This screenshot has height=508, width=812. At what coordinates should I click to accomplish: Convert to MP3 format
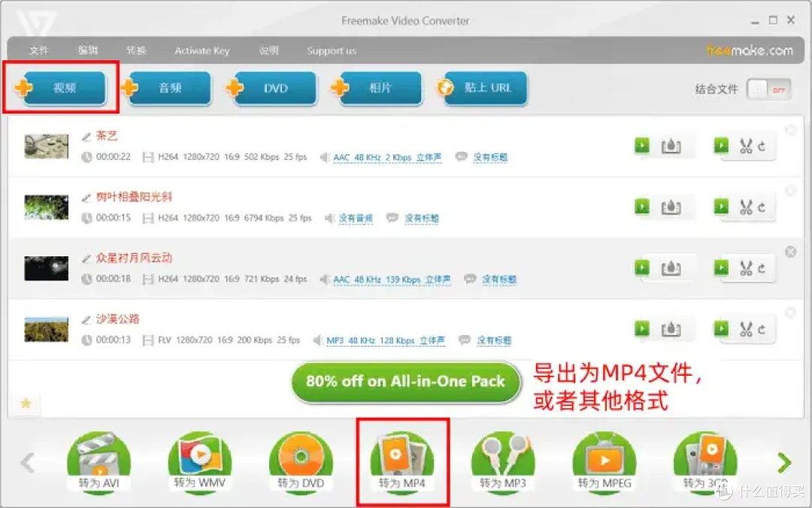pyautogui.click(x=503, y=462)
